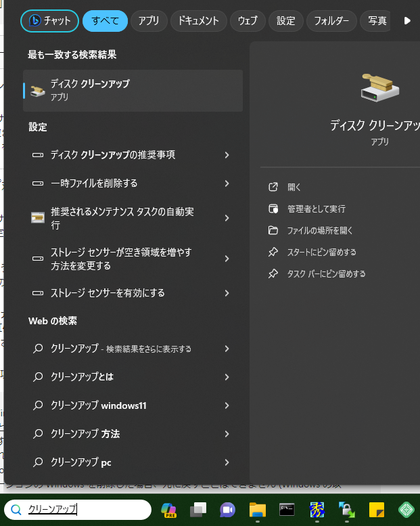Viewport: 420px width, 526px height.
Task: Click the 管理者として実行 action
Action: 316,209
